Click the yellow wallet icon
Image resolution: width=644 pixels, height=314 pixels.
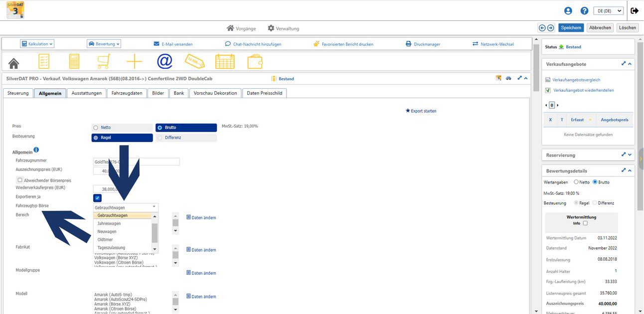tap(255, 61)
